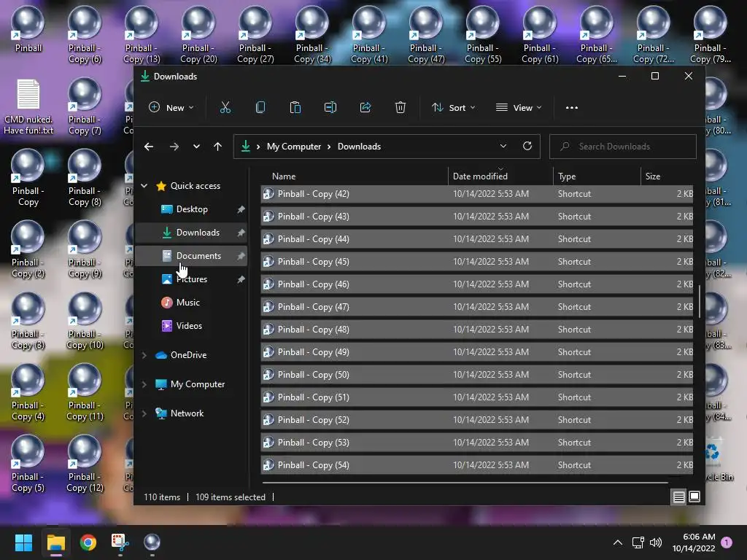This screenshot has width=747, height=560.
Task: Go back with the left arrow
Action: click(149, 147)
